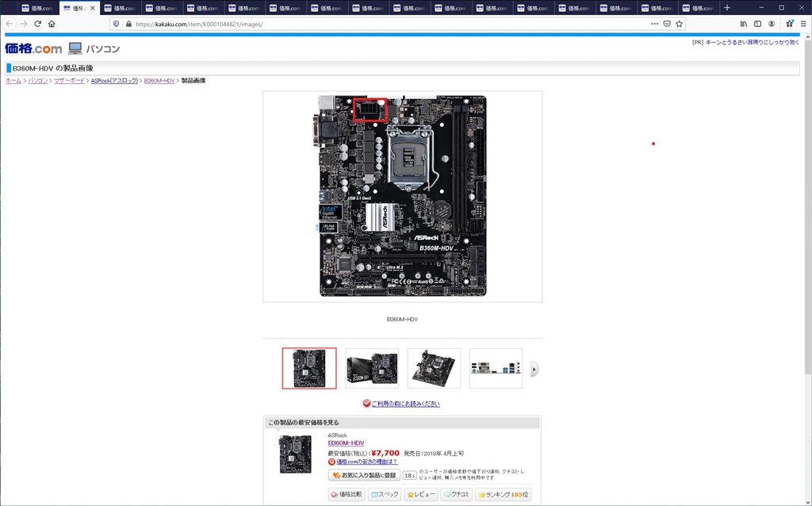Open the Firefox library icon

744,24
